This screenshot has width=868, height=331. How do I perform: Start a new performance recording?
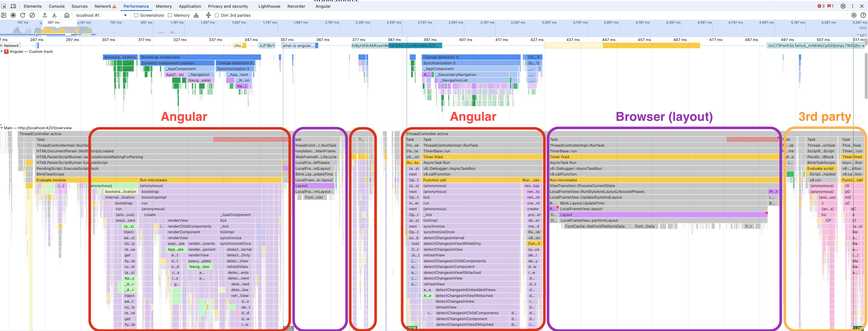13,15
